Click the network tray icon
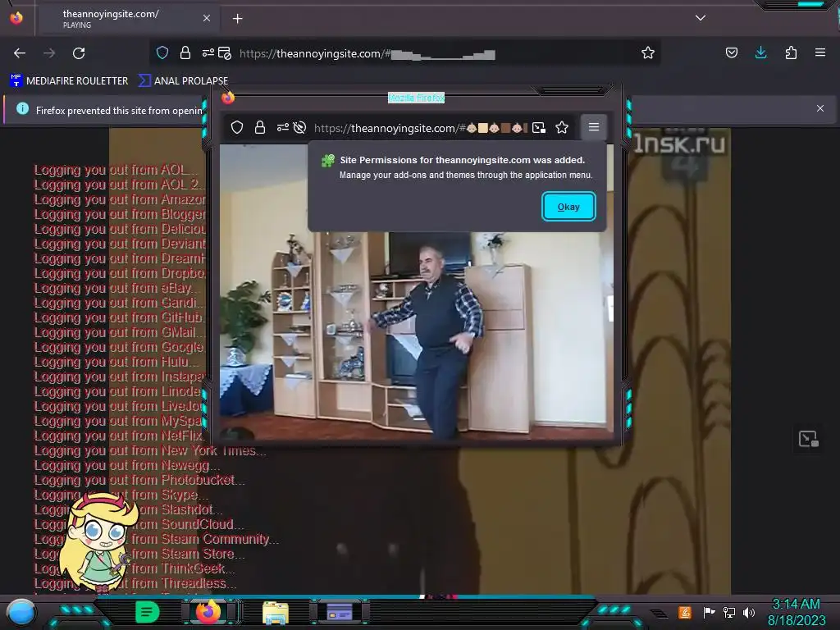Image resolution: width=840 pixels, height=630 pixels. [729, 612]
